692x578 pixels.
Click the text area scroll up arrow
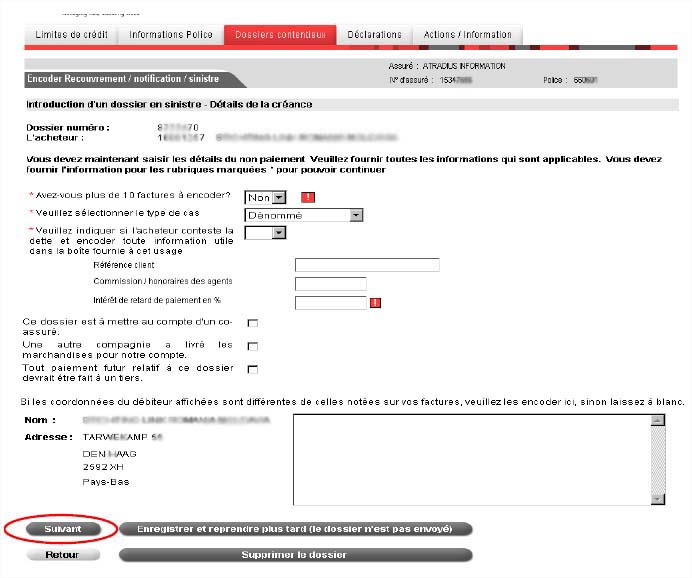pyautogui.click(x=658, y=420)
